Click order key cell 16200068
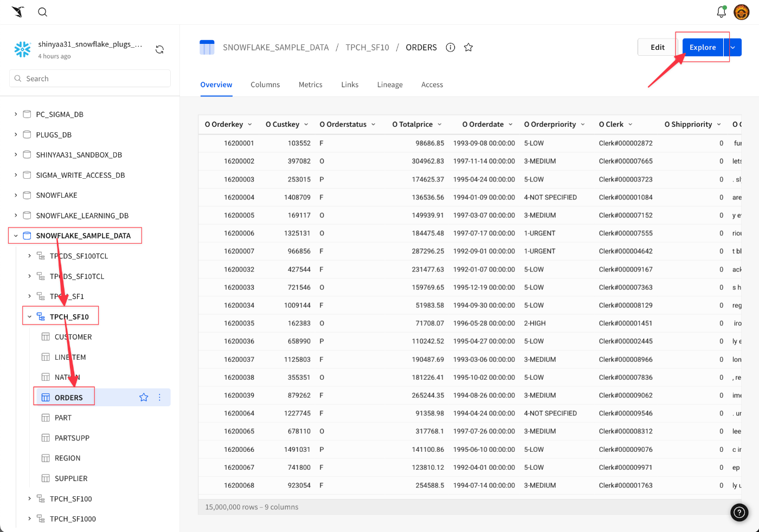Screen dimensions: 759x532 click(239, 485)
